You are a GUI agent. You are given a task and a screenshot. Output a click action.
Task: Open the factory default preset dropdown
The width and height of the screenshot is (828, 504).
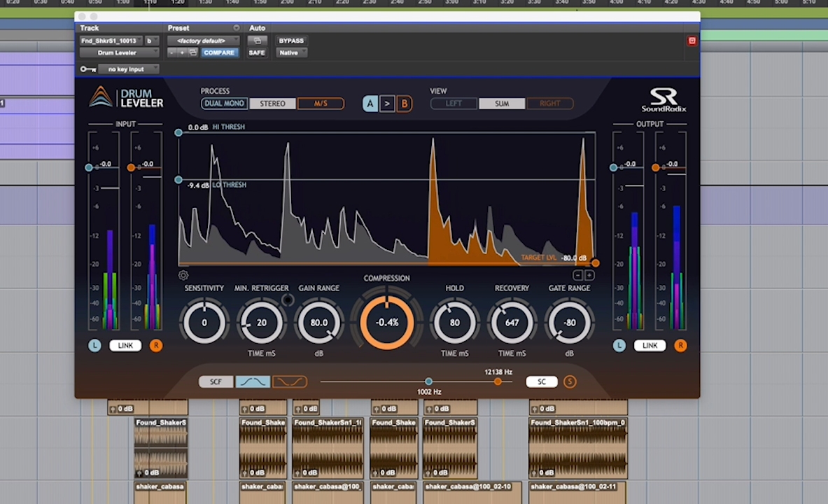coord(203,41)
